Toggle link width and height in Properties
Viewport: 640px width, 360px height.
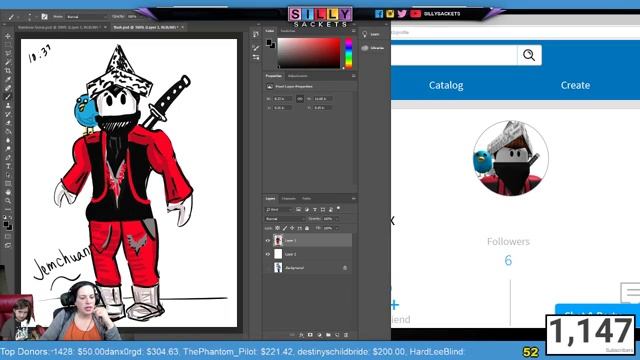point(300,99)
